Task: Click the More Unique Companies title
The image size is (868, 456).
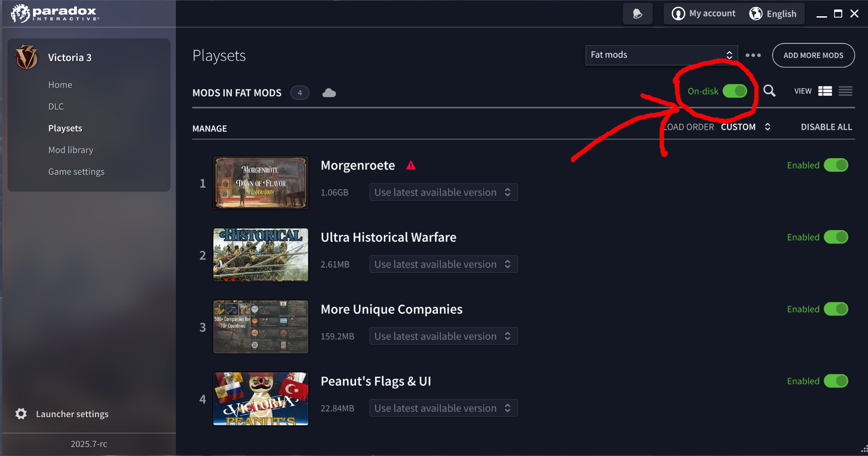Action: (x=392, y=309)
